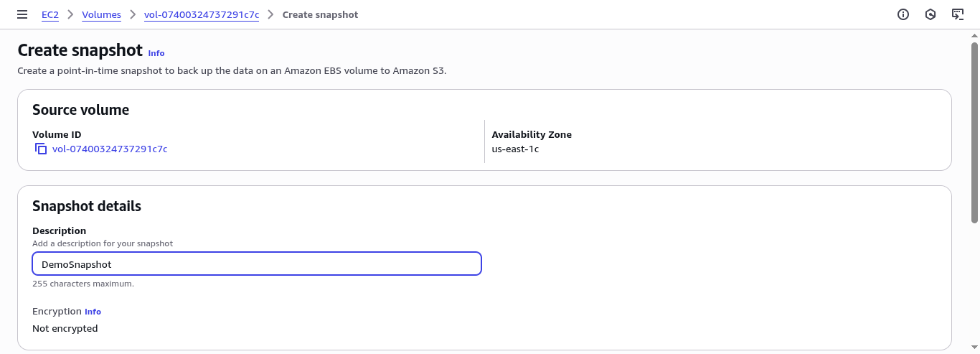The height and width of the screenshot is (354, 980).
Task: Navigate to the Volumes breadcrumb
Action: (101, 14)
